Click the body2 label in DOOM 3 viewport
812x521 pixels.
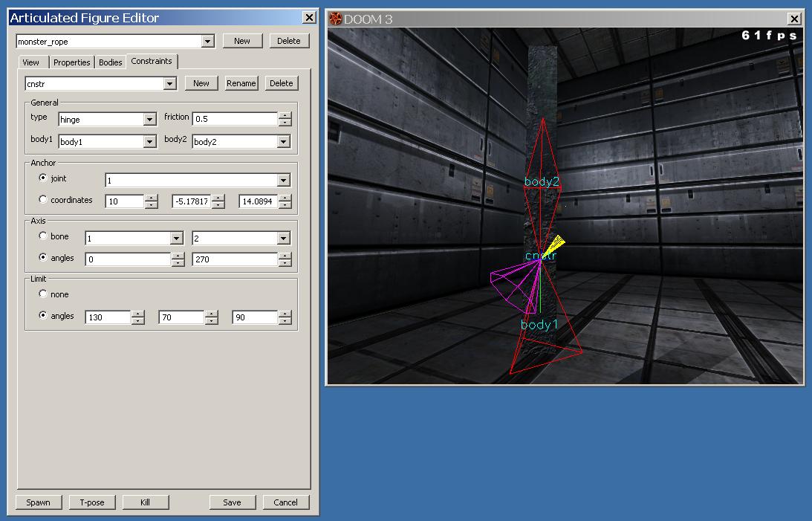point(542,182)
